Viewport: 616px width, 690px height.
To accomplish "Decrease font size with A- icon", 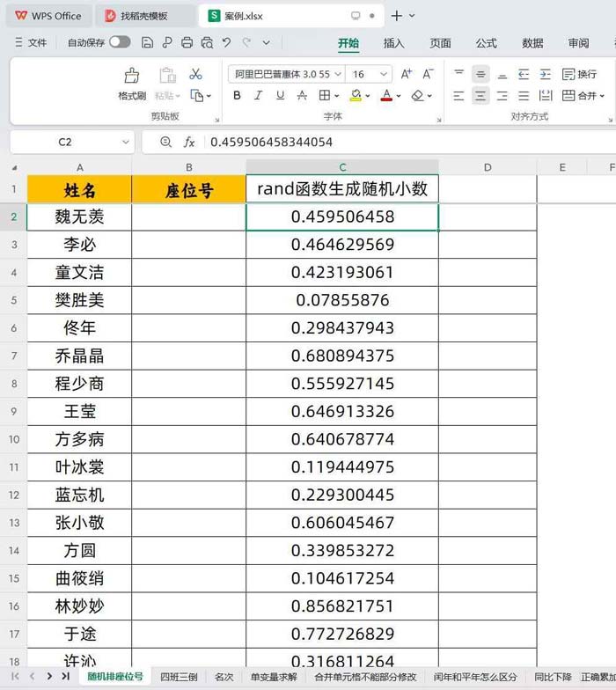I will coord(428,74).
